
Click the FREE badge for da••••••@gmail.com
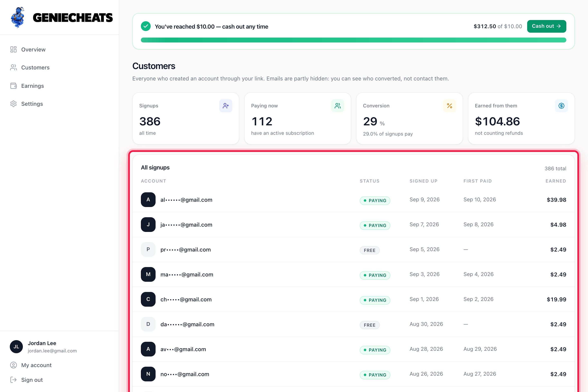pos(370,325)
